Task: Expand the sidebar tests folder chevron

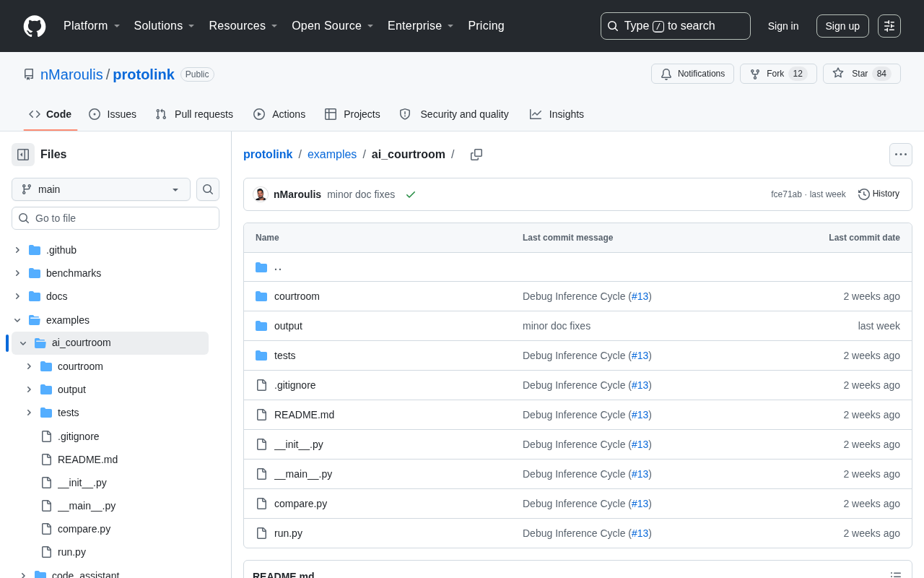Action: coord(29,413)
